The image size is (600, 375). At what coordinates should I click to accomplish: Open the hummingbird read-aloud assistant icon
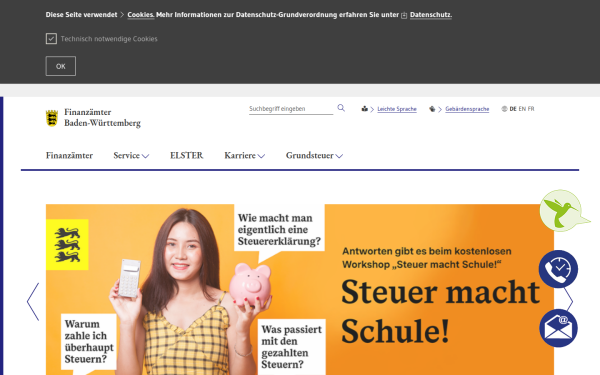point(562,210)
